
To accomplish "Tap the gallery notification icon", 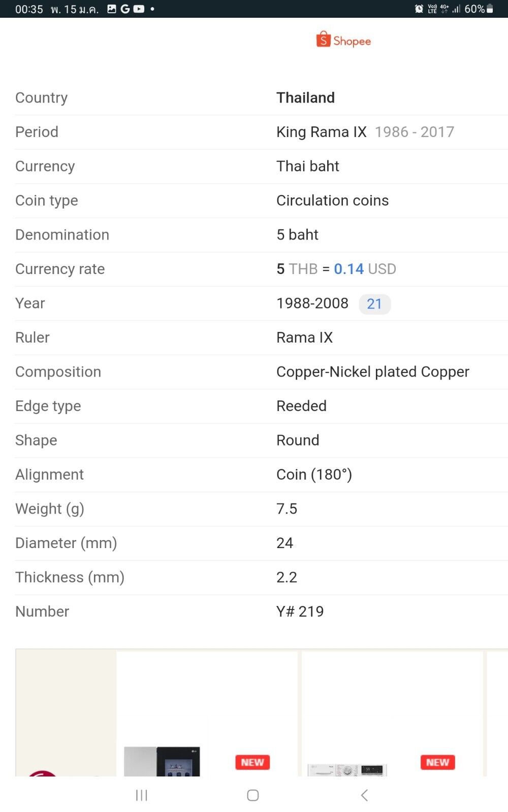I will click(112, 9).
